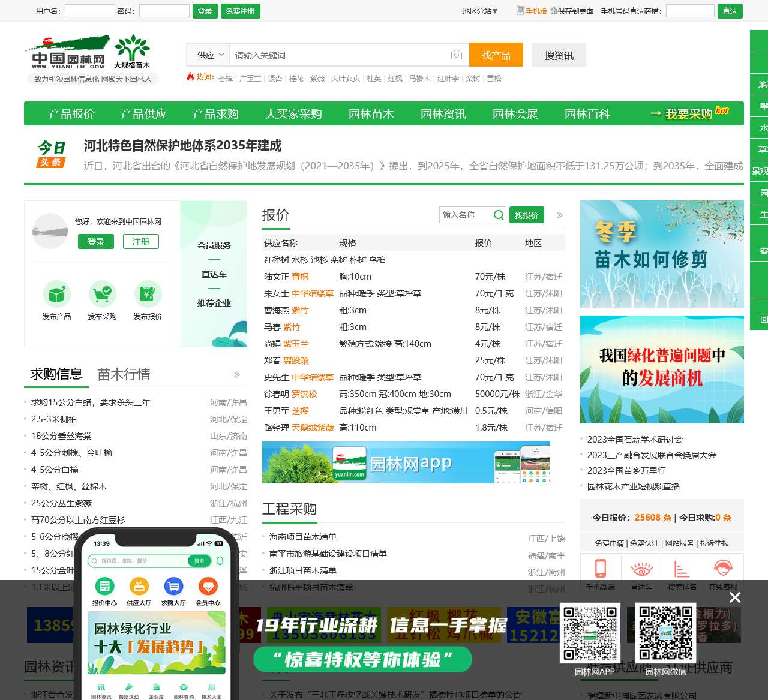768x700 pixels.
Task: Open 海南项目苗木清单 link
Action: [x=303, y=537]
